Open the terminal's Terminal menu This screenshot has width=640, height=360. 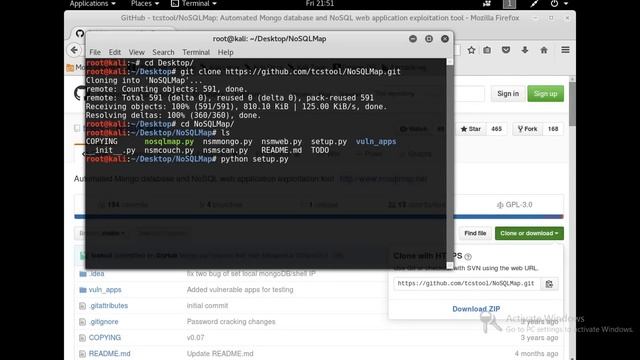coord(196,52)
